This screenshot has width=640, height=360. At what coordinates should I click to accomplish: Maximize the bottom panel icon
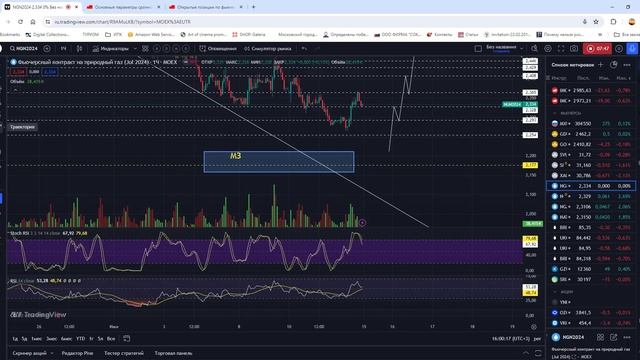click(x=538, y=353)
